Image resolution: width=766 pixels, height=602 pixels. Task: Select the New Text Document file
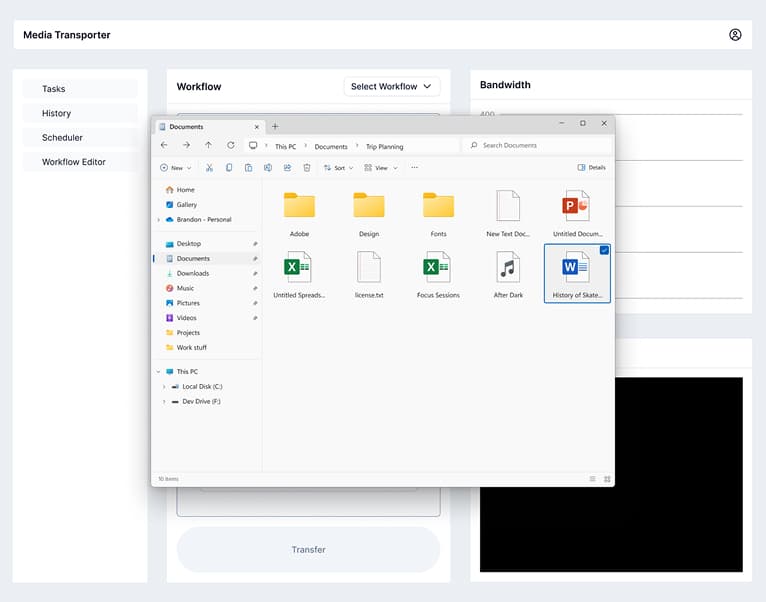click(508, 214)
